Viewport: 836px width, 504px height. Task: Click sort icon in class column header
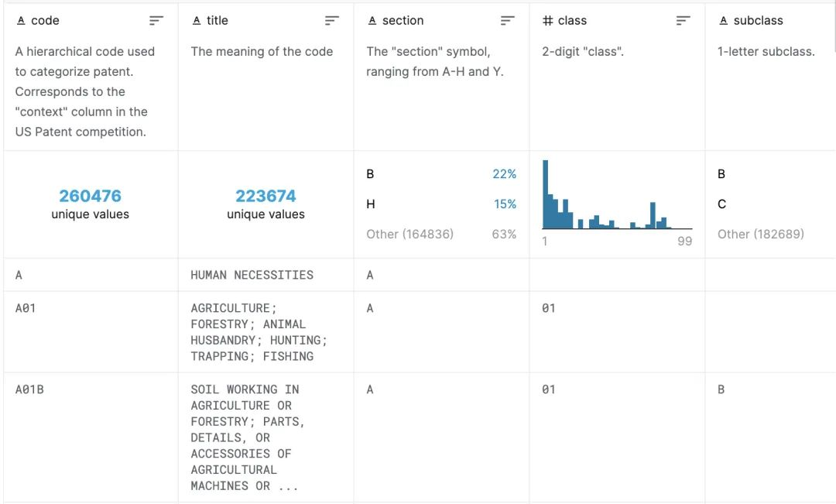[683, 21]
